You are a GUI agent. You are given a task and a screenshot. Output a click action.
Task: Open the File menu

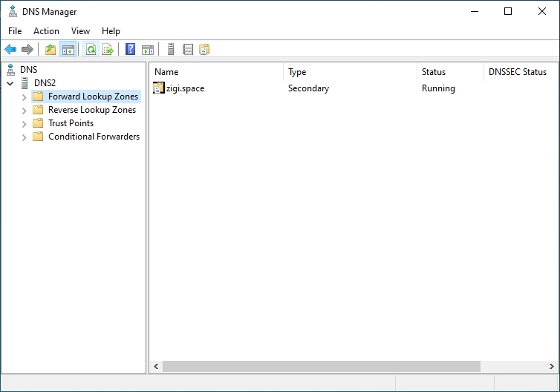(15, 31)
